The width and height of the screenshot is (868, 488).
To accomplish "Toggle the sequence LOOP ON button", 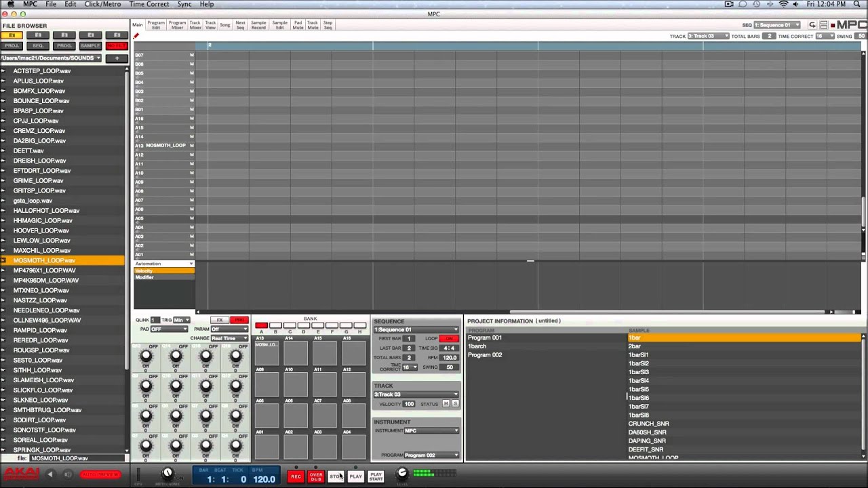I will (449, 338).
